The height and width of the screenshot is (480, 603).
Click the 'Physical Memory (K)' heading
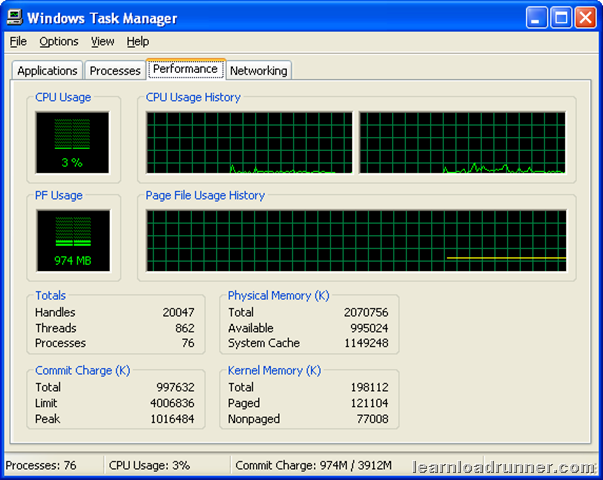(278, 295)
